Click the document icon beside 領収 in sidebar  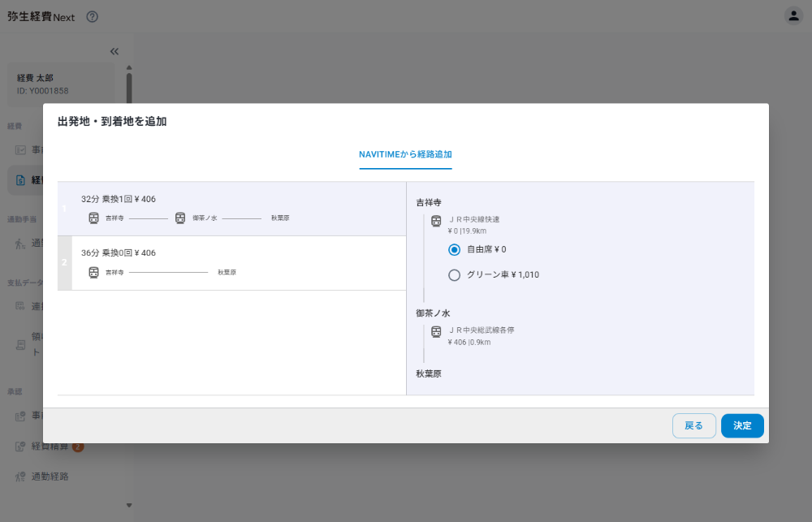[x=22, y=344]
